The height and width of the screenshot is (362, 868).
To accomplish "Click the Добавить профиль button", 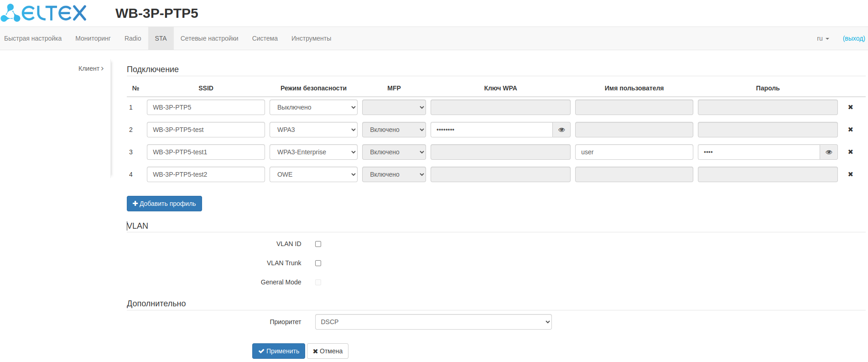I will pyautogui.click(x=164, y=204).
